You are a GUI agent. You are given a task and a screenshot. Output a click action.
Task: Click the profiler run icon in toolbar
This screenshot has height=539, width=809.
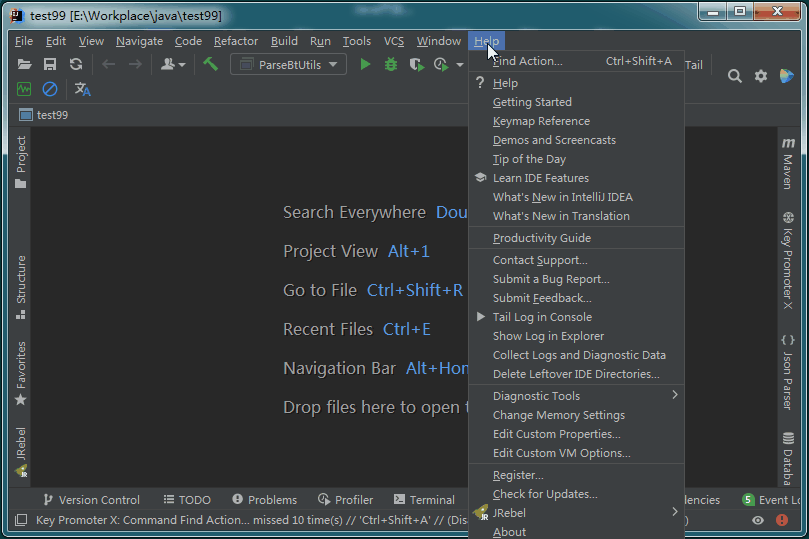[x=441, y=64]
